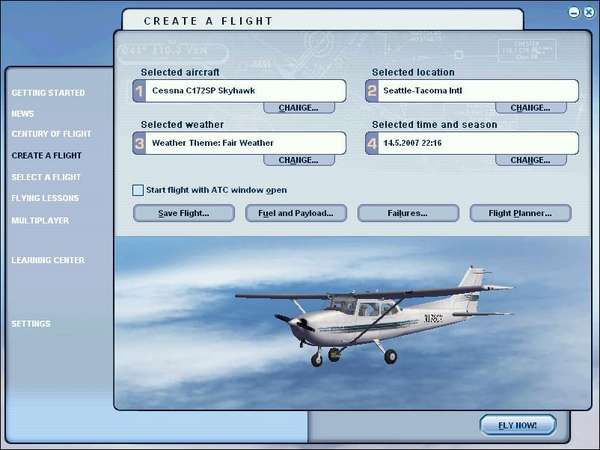600x450 pixels.
Task: Change the selected time and season
Action: click(531, 160)
